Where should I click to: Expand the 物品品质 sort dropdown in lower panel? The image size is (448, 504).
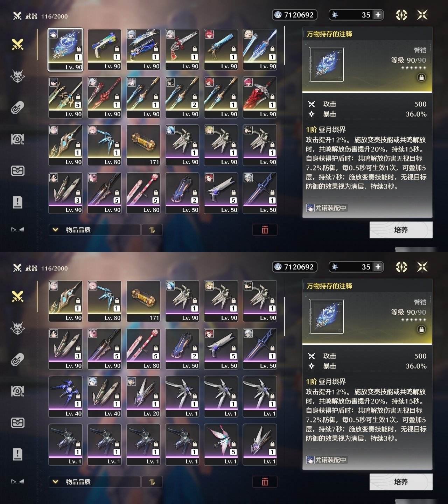[94, 482]
